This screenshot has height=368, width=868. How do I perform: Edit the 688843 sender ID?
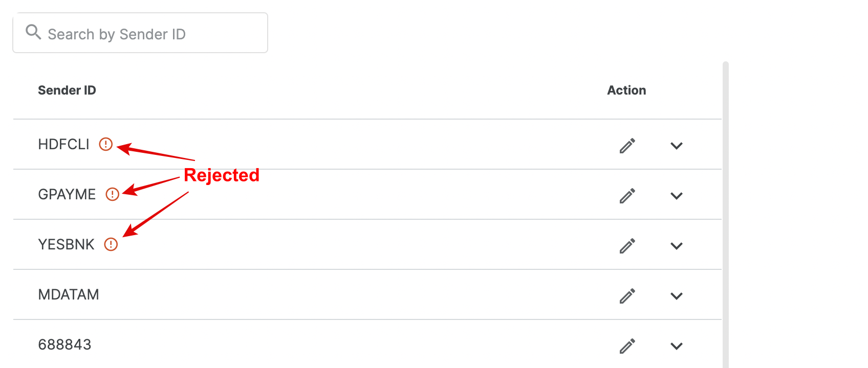click(627, 346)
